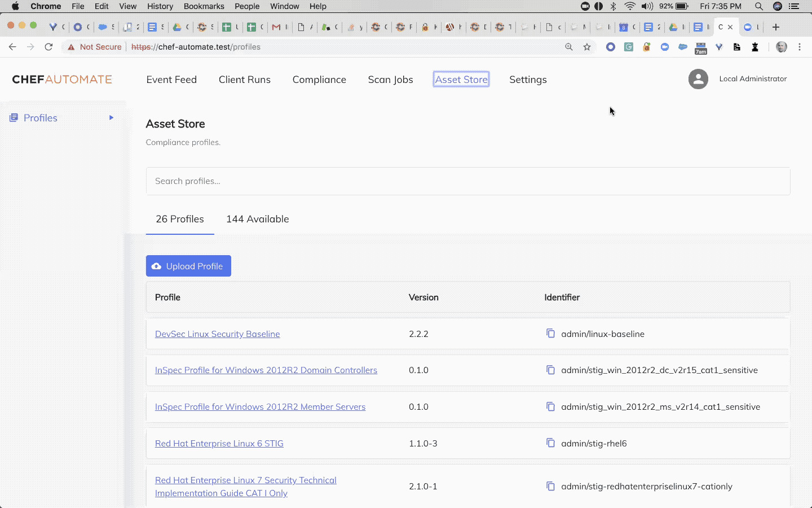
Task: Open the Scan Jobs nav item
Action: click(x=390, y=80)
